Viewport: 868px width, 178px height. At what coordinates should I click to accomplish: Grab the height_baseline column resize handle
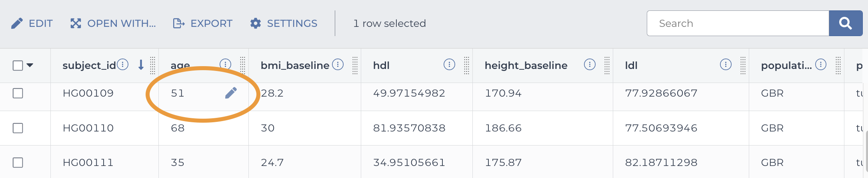click(607, 65)
